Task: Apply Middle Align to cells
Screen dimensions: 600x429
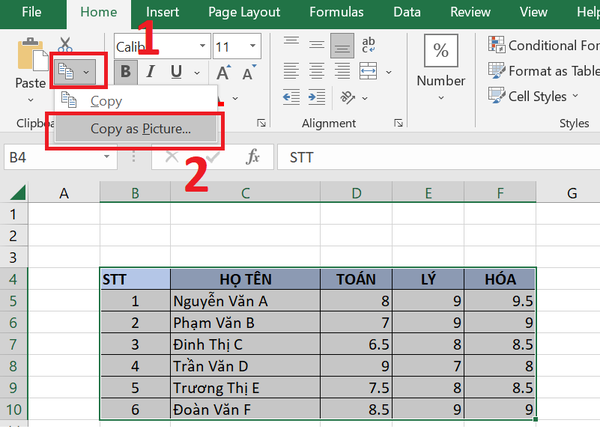Action: 316,45
